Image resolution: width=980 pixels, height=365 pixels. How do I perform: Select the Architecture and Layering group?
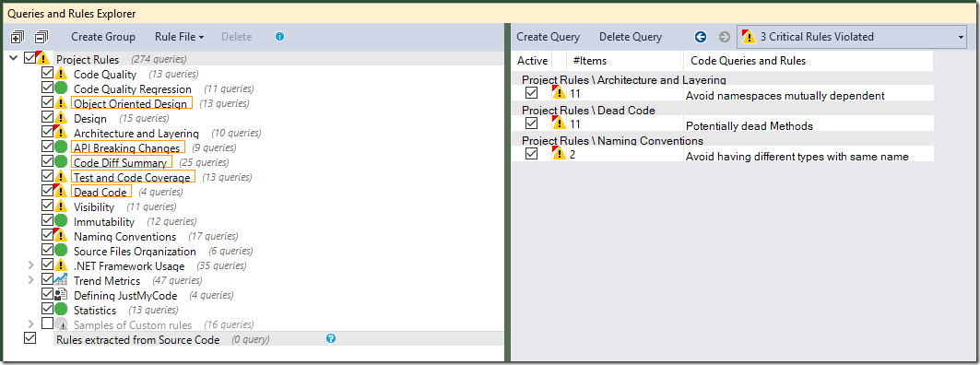coord(136,133)
